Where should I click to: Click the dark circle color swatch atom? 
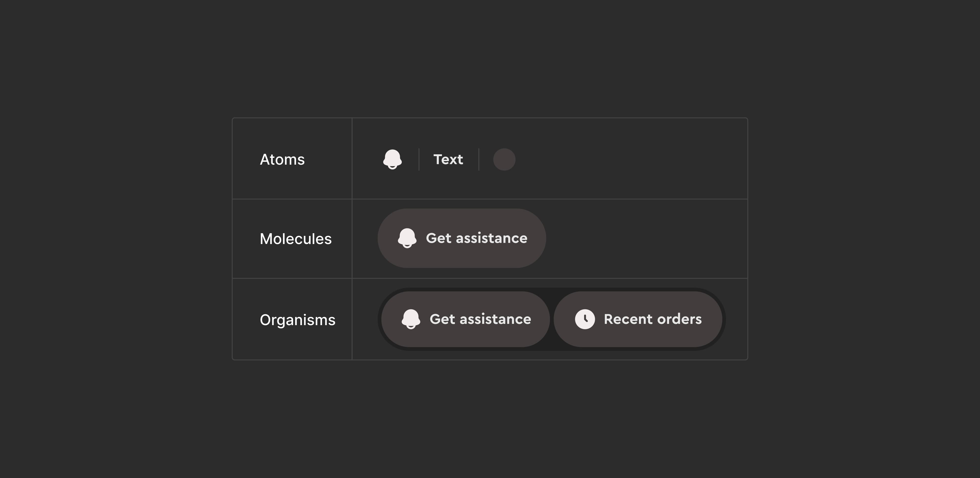pyautogui.click(x=504, y=159)
